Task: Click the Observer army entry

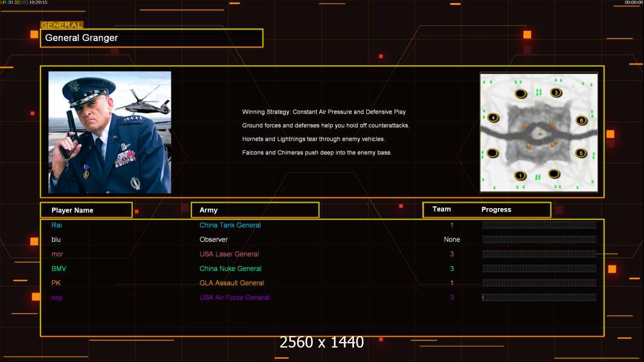Action: click(x=214, y=240)
